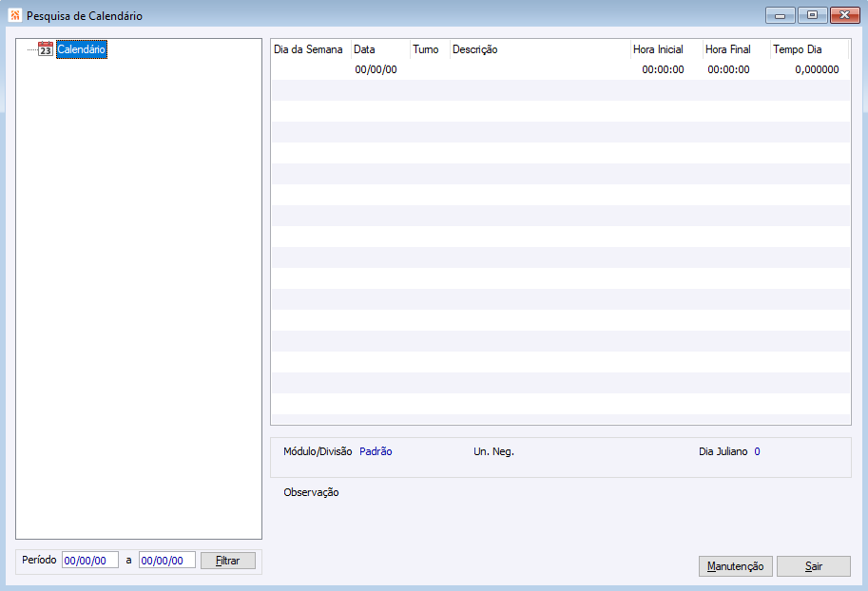
Task: Click the Observação label
Action: [311, 492]
